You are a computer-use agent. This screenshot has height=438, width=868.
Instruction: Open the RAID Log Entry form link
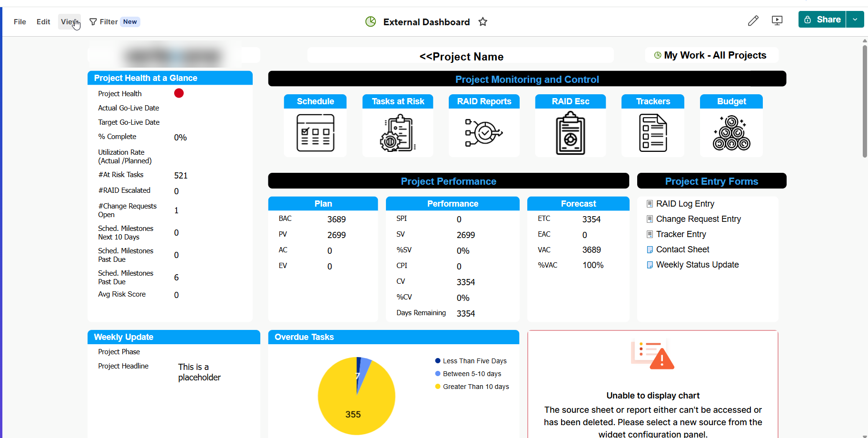pos(685,204)
